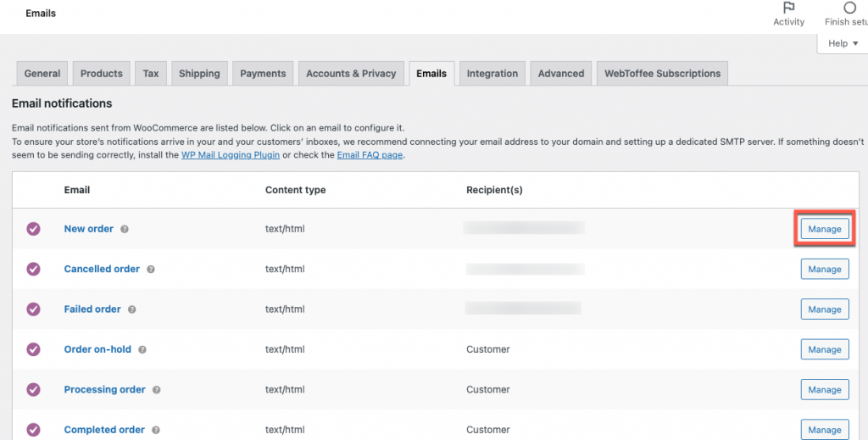Click the Order on-hold enabled checkmark icon

33,349
